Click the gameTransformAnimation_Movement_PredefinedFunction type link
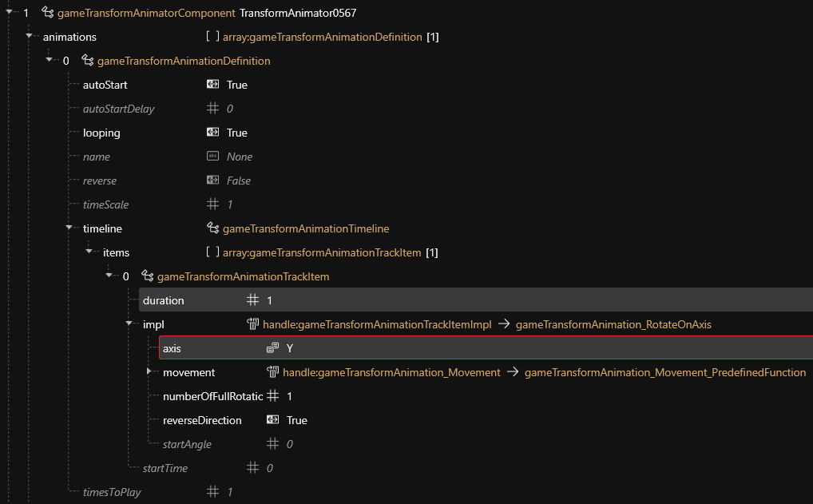This screenshot has height=504, width=813. tap(664, 372)
